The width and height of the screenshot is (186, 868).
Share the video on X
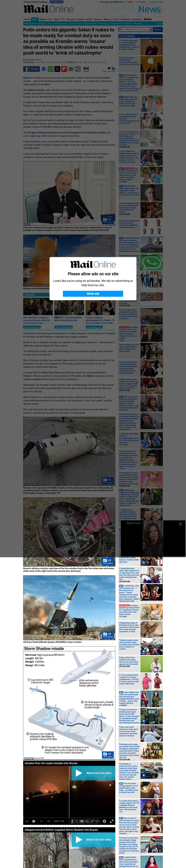coord(77,821)
